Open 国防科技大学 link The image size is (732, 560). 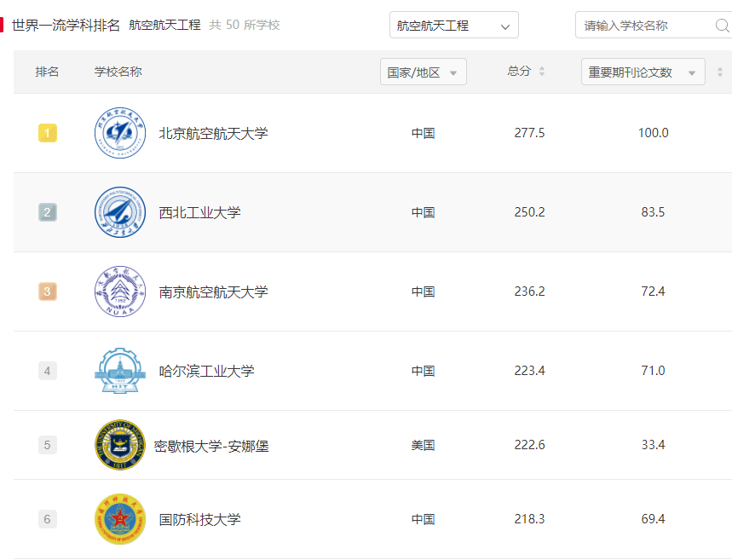point(199,519)
